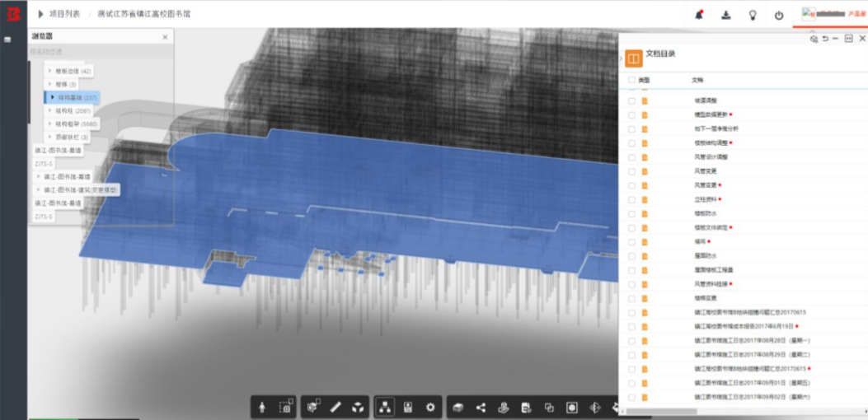The image size is (868, 420).
Task: Expand the 顶部扶栏 (3) tree node
Action: coord(49,137)
